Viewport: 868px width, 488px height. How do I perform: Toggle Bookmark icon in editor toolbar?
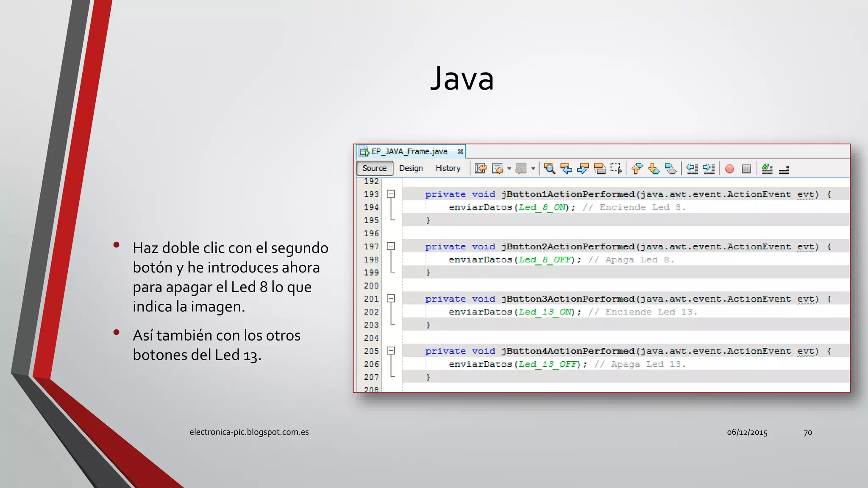(670, 169)
